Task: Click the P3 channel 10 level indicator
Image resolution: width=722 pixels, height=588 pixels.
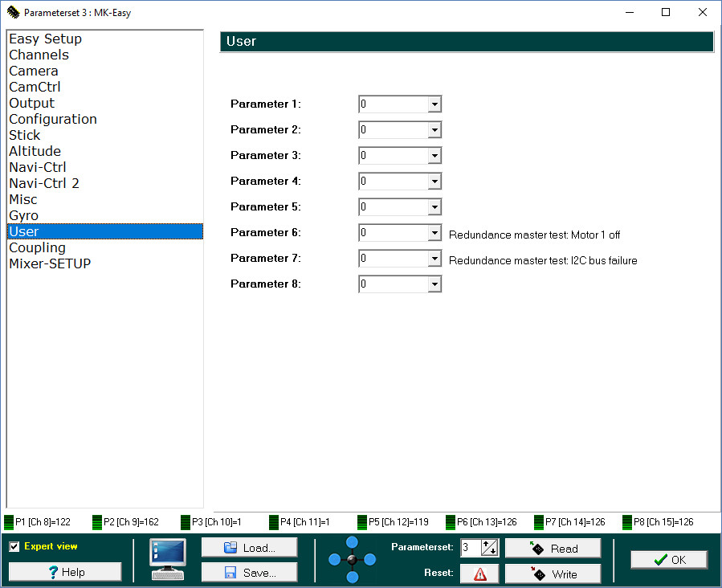Action: (186, 522)
